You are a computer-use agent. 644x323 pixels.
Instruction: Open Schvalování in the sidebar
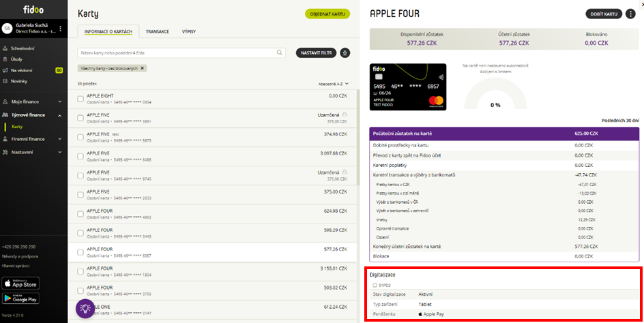coord(23,48)
